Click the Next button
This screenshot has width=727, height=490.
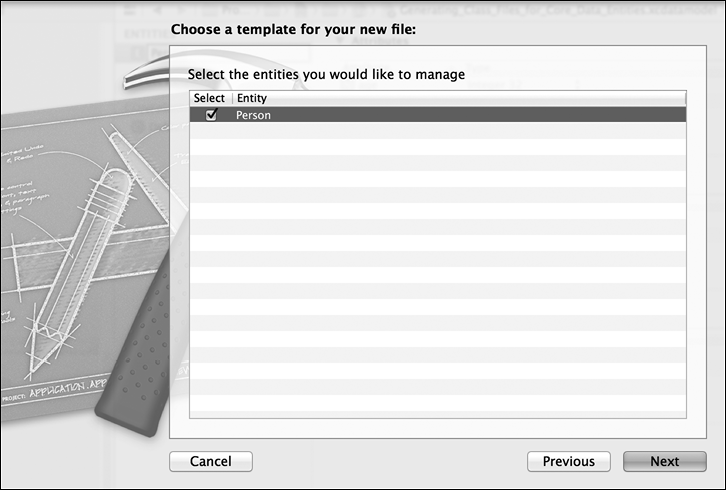(664, 461)
